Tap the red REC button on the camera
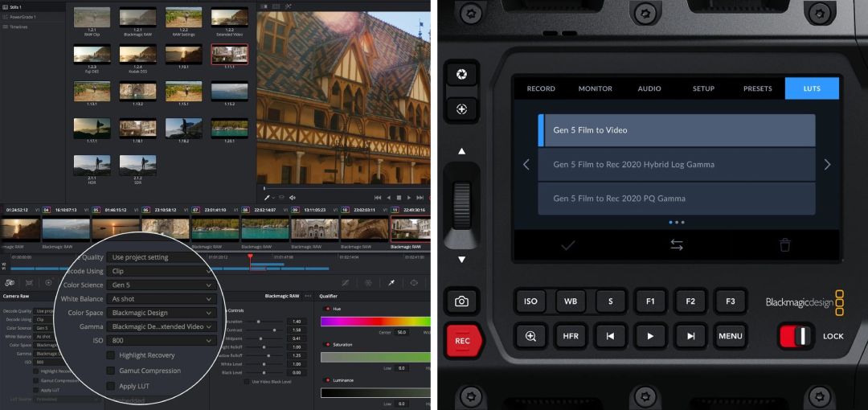This screenshot has width=868, height=410. coord(464,341)
